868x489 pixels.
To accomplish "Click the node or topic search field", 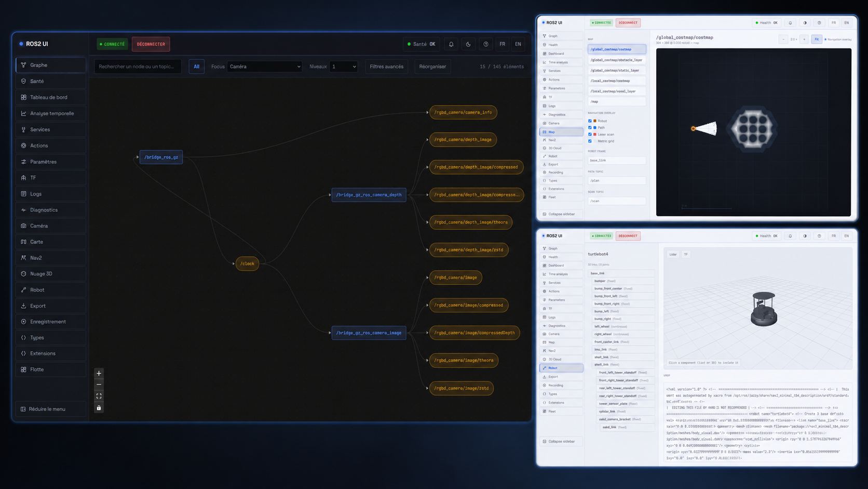I will point(138,67).
